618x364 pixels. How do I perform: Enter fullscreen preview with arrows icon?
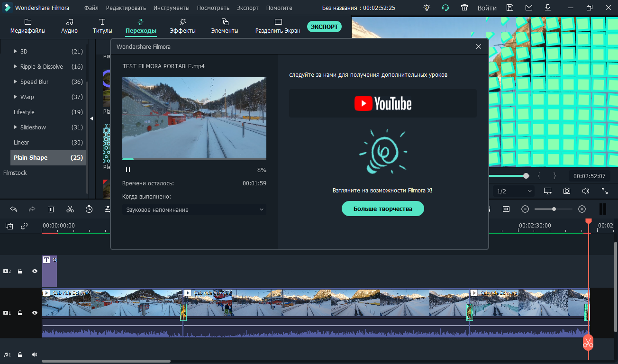605,191
